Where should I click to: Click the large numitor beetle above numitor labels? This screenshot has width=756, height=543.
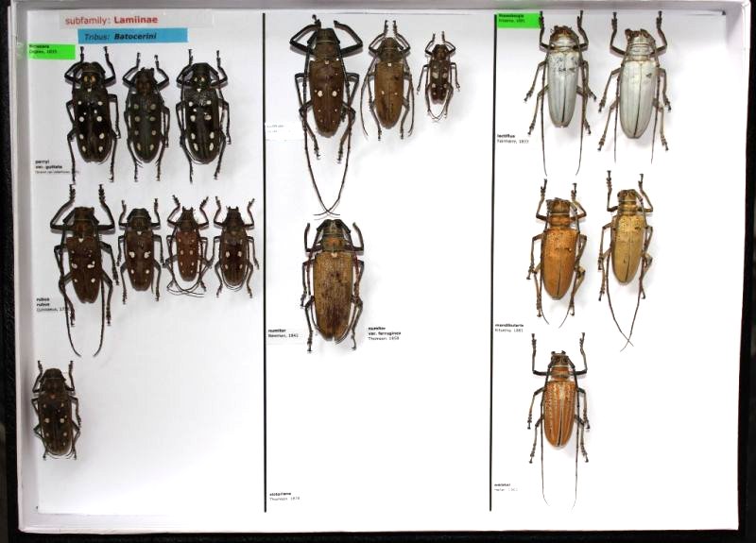click(x=332, y=280)
